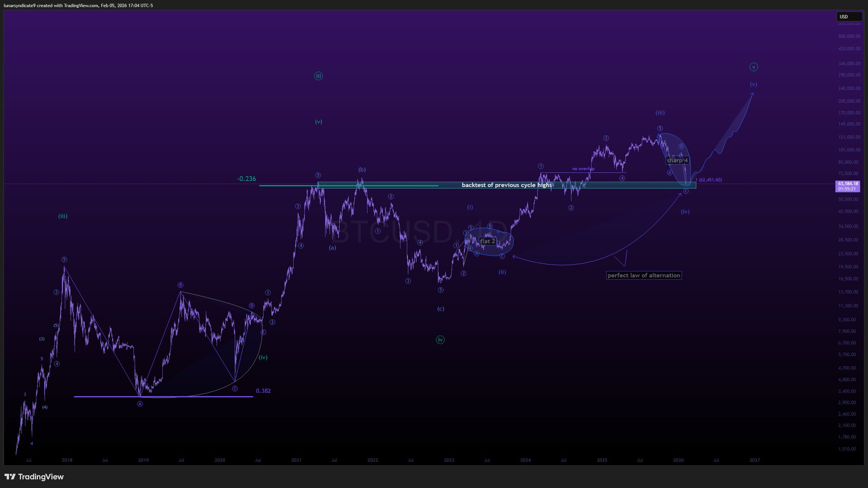
Task: Click the circled 5 label at 2018 peak
Action: coord(64,260)
